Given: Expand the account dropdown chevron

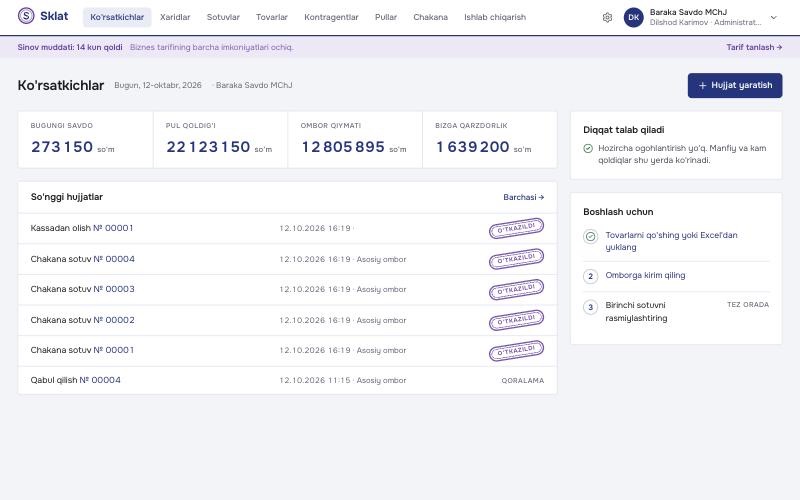Looking at the screenshot, I should [x=773, y=17].
